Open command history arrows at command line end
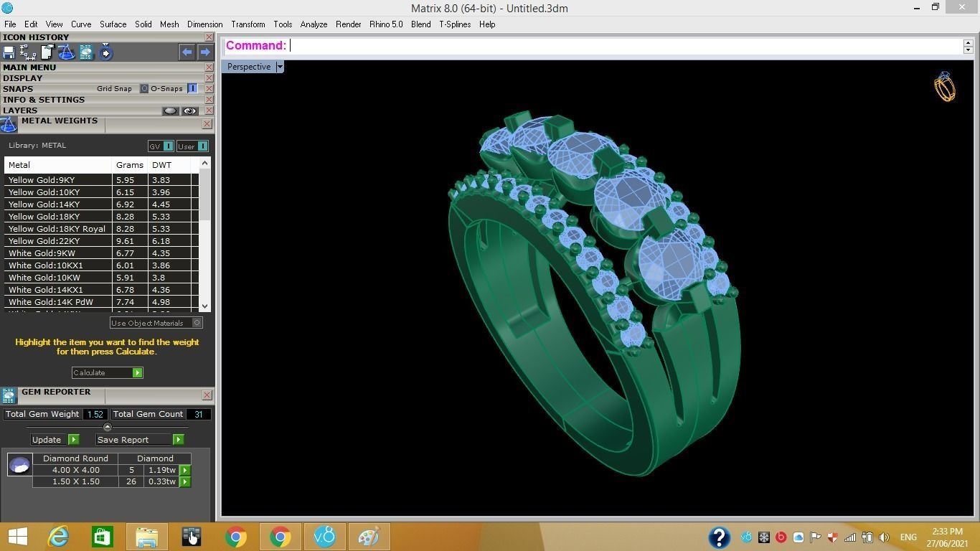Image resolution: width=980 pixels, height=551 pixels. click(968, 46)
